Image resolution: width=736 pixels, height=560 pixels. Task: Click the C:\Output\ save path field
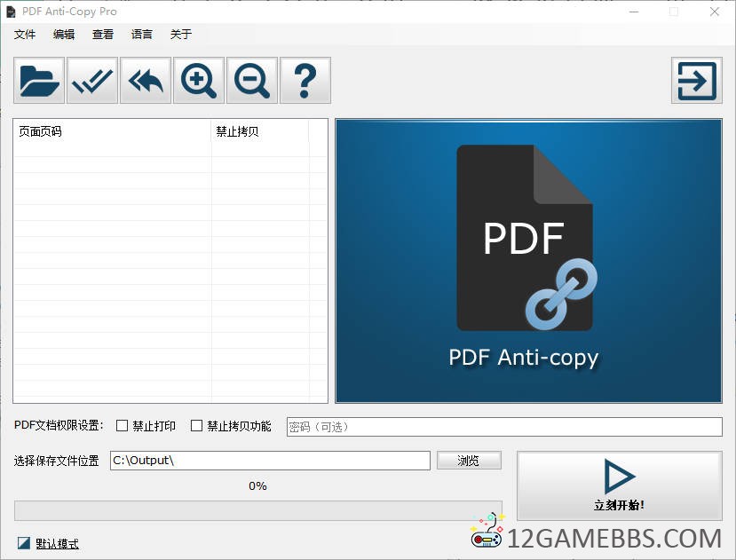point(271,461)
